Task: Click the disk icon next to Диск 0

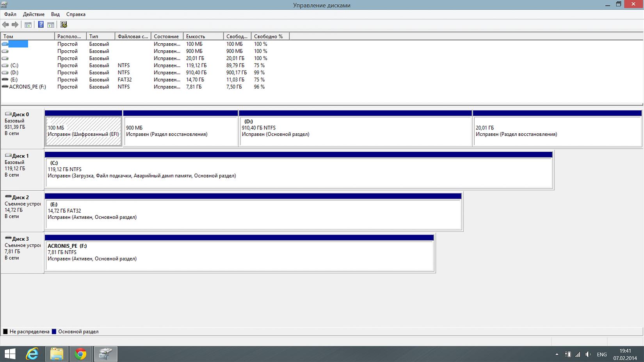Action: [x=8, y=114]
